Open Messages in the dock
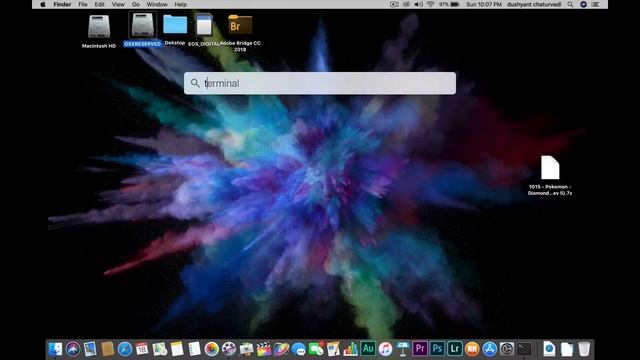This screenshot has height=360, width=640. coord(298,349)
